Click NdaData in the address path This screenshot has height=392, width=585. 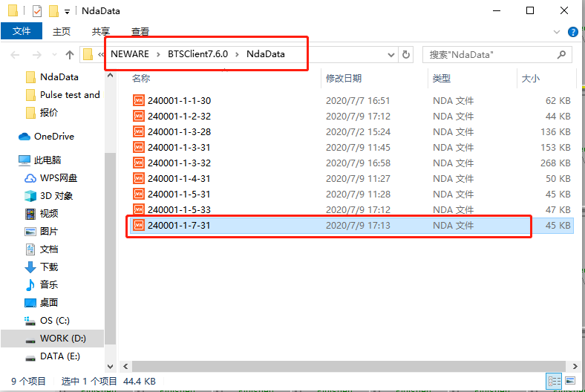pos(266,54)
